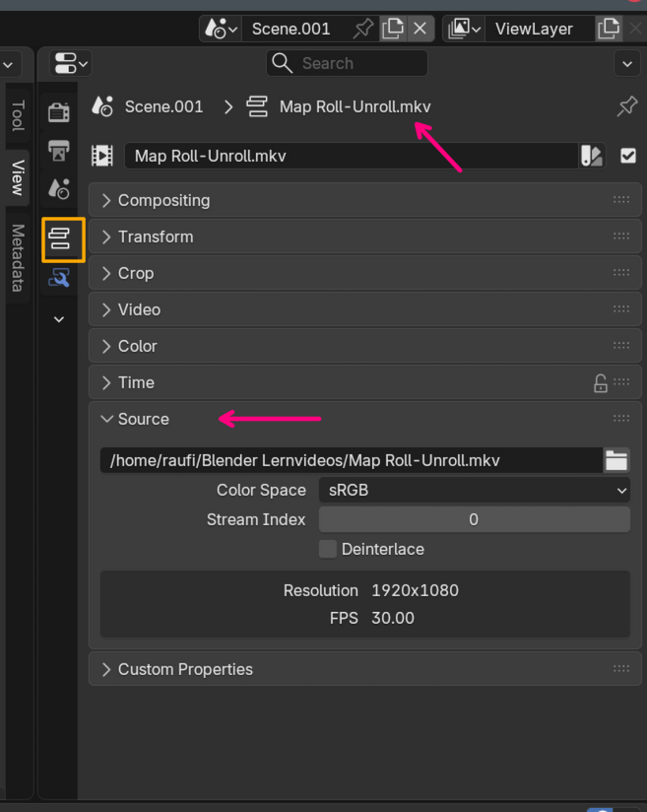
Task: Create a new scene copy of Scene.001
Action: (x=393, y=29)
